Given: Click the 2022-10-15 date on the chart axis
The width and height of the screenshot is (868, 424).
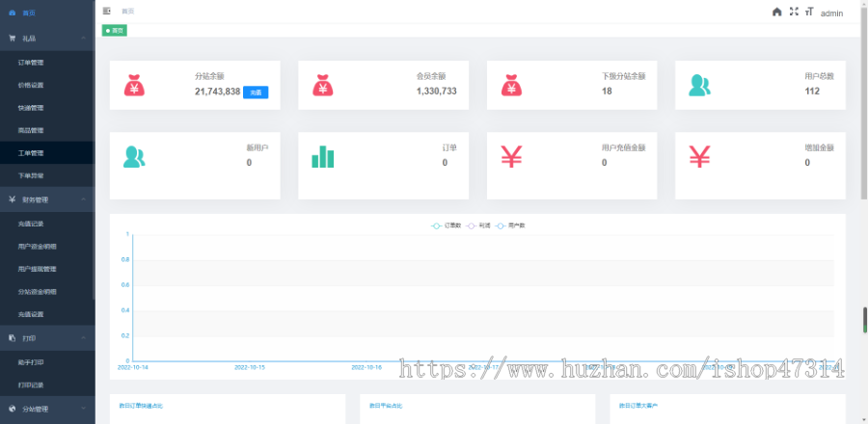Looking at the screenshot, I should coord(250,367).
